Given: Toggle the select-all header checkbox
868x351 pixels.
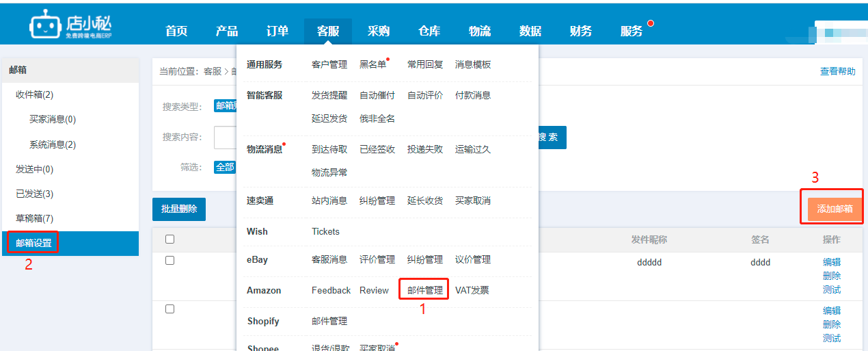Looking at the screenshot, I should point(170,239).
